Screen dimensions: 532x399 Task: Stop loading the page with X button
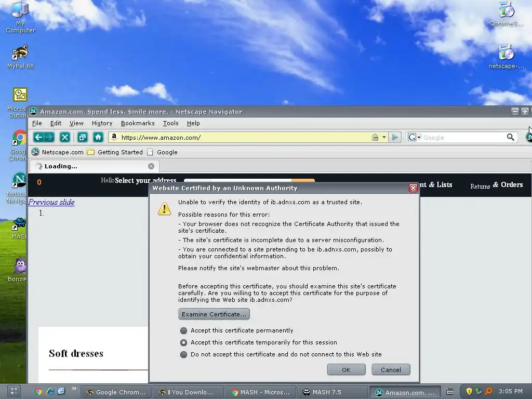(x=65, y=137)
